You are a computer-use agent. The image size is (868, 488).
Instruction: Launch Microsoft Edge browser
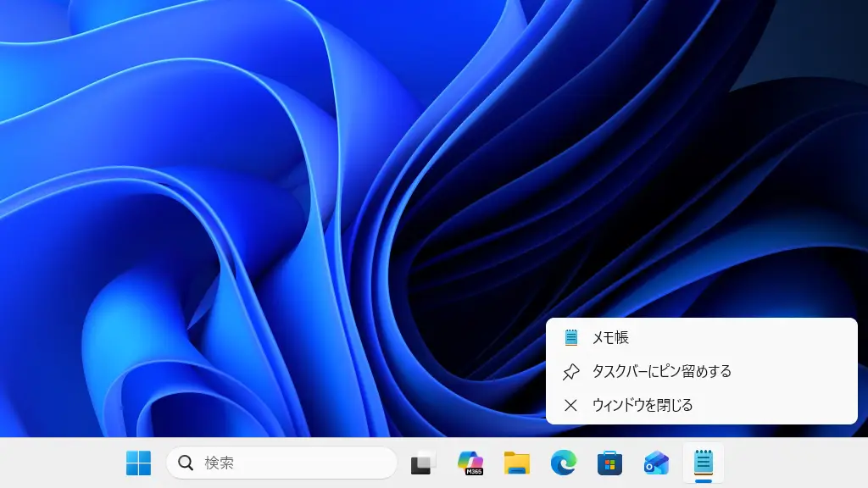[563, 463]
